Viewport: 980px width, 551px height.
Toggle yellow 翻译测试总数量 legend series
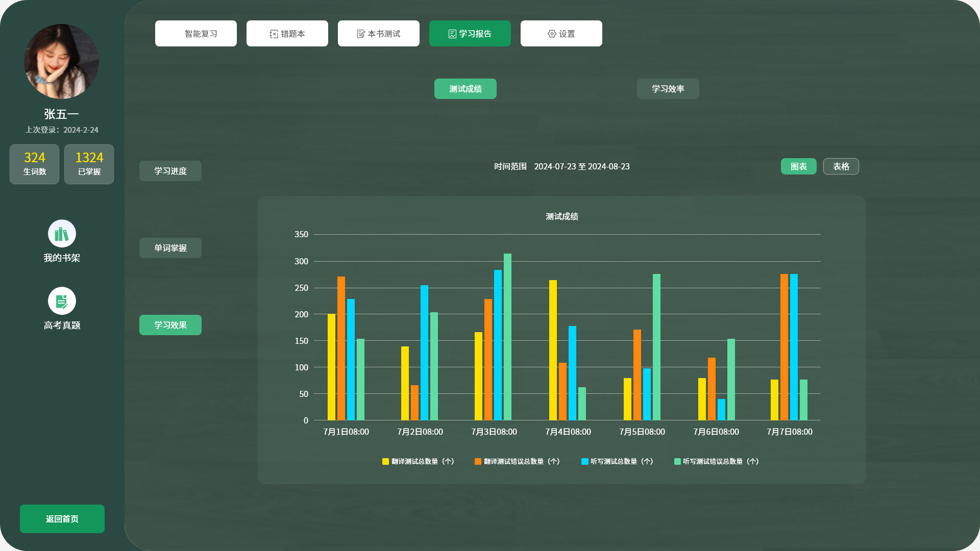tap(385, 461)
